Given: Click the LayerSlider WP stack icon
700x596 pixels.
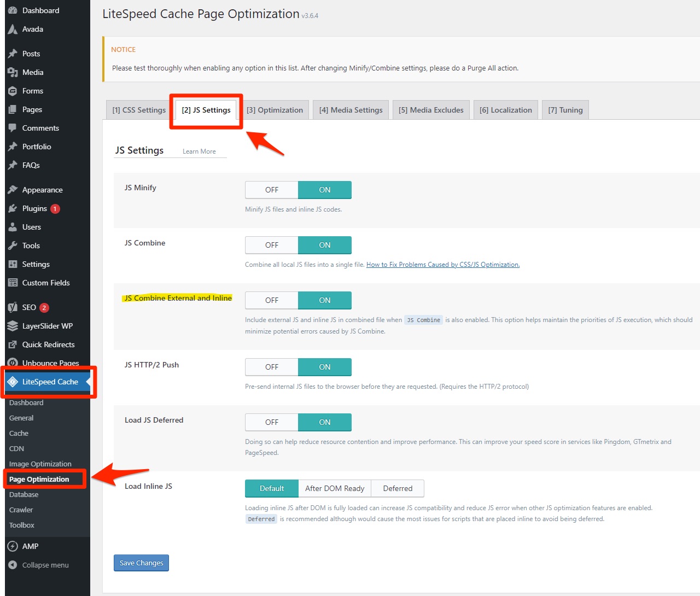Looking at the screenshot, I should click(x=13, y=326).
